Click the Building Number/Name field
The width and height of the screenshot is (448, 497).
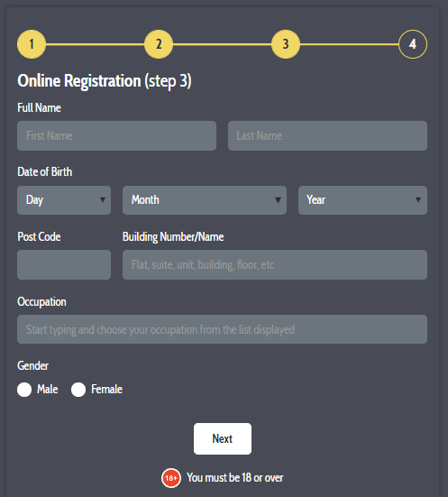click(275, 264)
